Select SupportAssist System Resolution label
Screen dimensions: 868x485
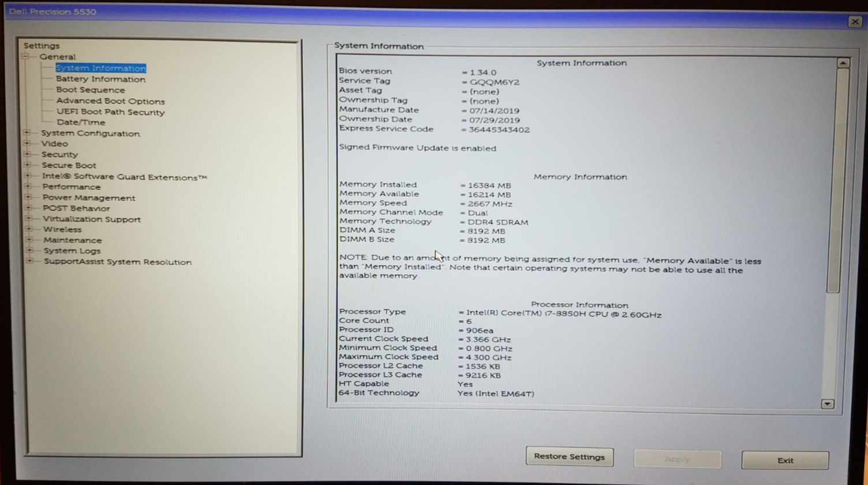pos(118,262)
